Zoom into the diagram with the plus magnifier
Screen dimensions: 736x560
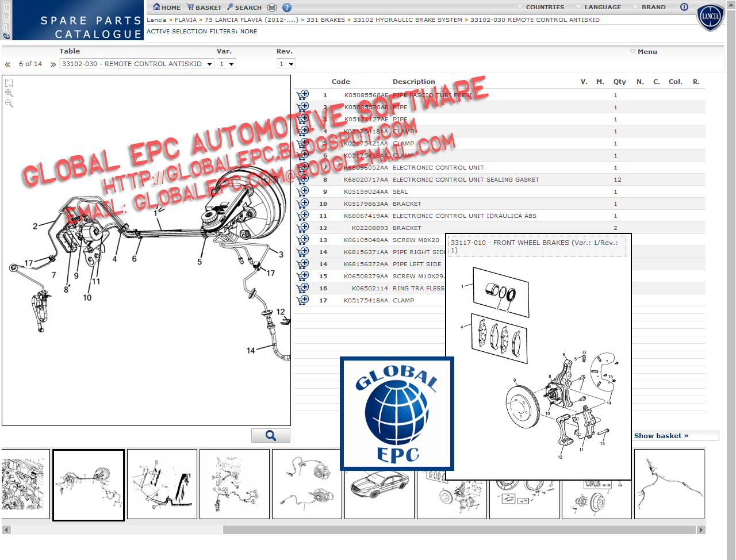point(9,93)
